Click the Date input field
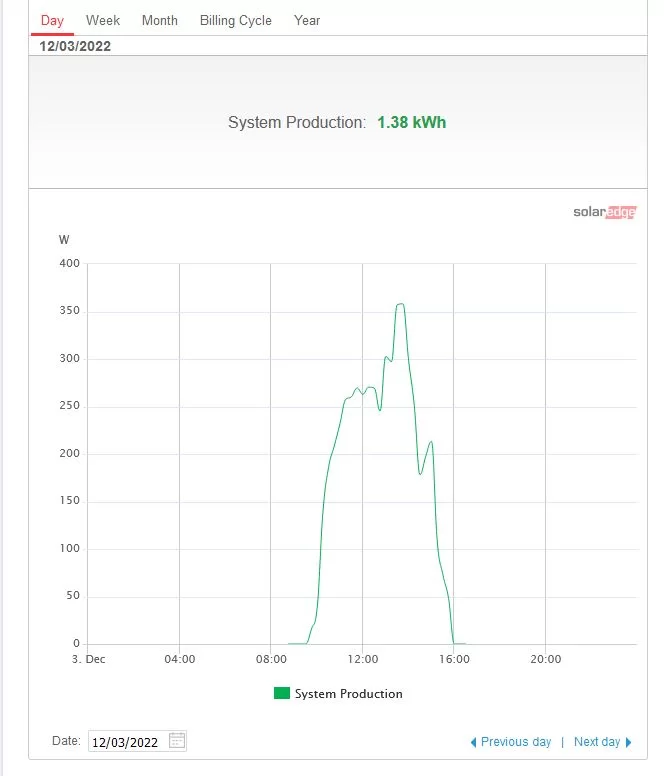The image size is (664, 776). pos(127,742)
